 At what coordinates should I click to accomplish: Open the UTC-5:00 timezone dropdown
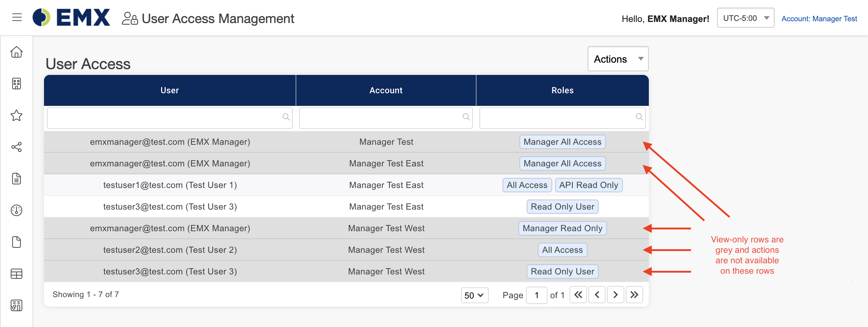pyautogui.click(x=745, y=18)
